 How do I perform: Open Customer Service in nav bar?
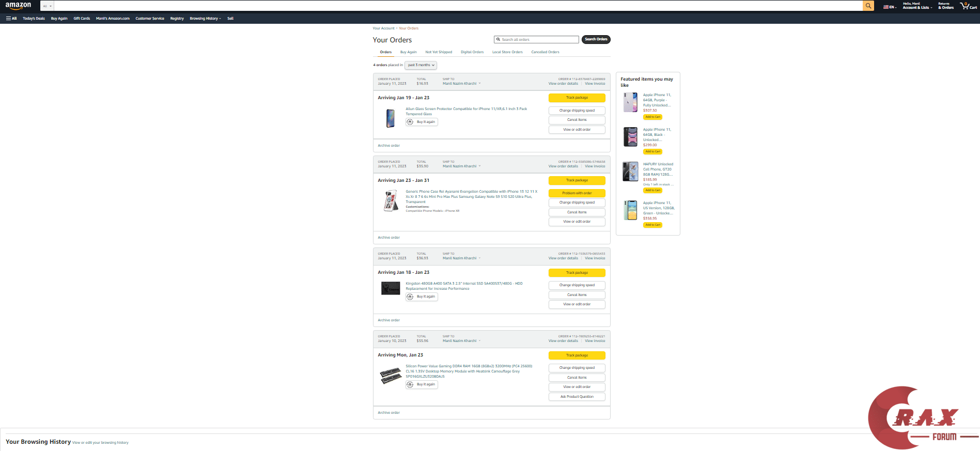click(150, 18)
